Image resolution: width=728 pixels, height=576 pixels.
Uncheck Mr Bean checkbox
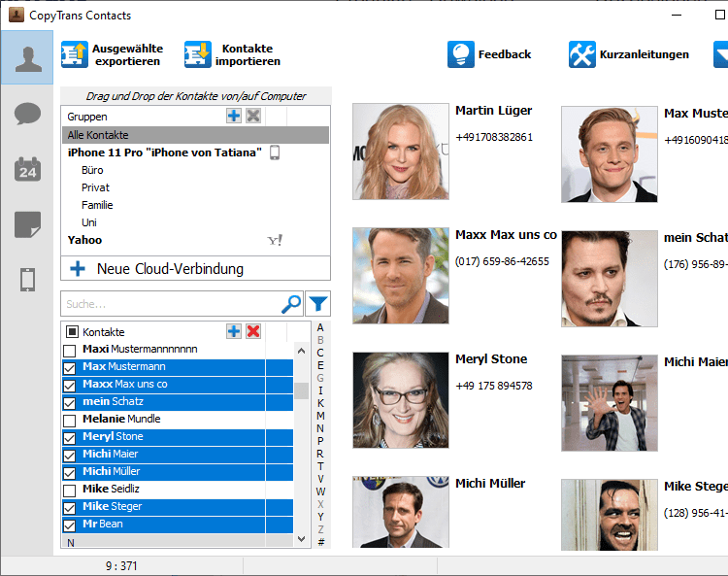click(x=70, y=525)
